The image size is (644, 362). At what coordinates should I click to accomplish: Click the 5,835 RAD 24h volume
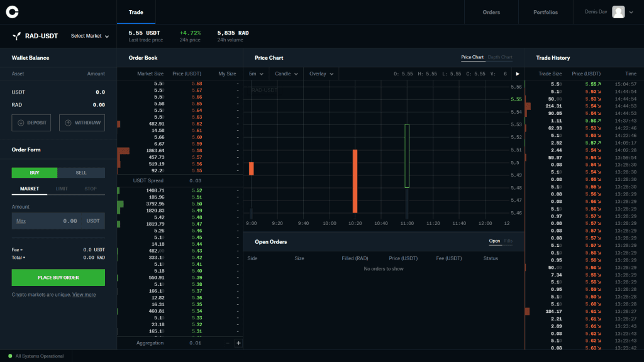233,33
